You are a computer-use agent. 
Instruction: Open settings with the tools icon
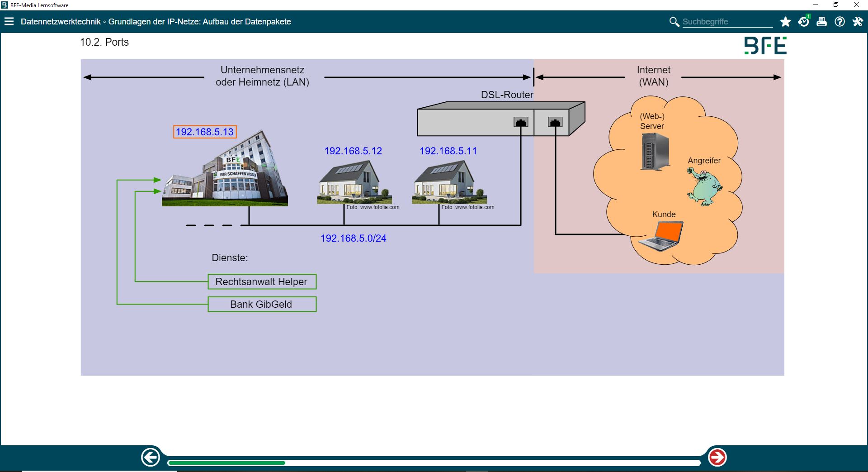[858, 22]
